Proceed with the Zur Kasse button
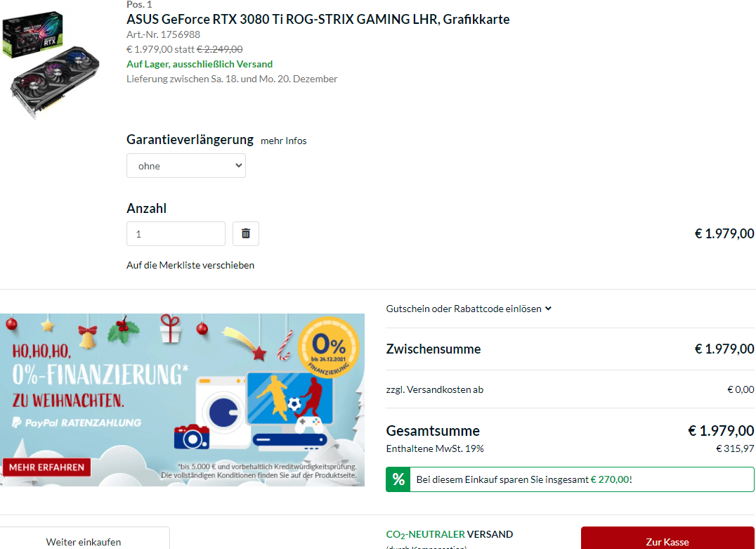 point(667,539)
